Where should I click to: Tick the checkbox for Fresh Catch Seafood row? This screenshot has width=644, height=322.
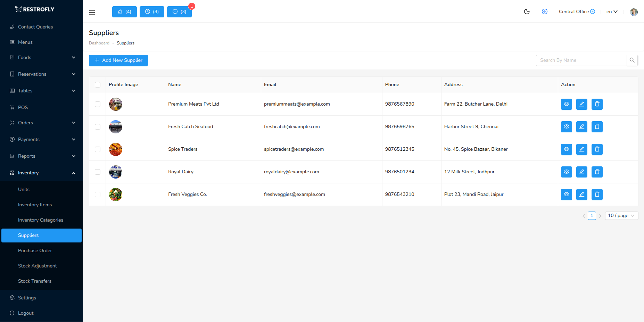point(98,126)
